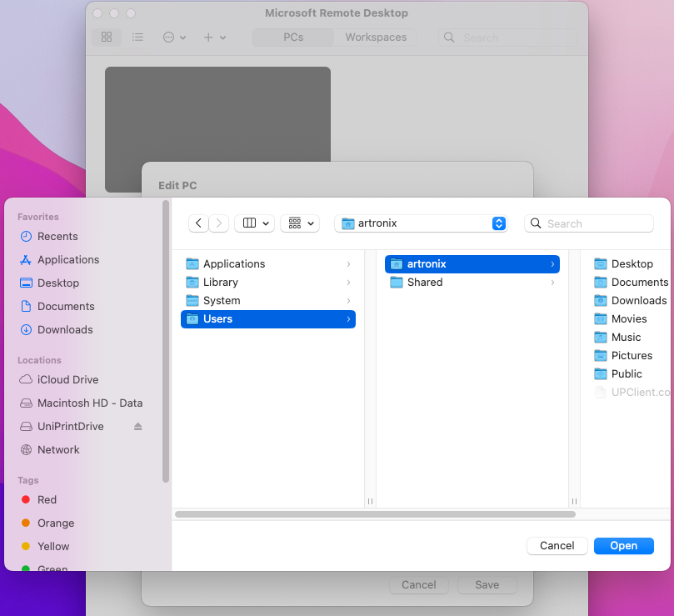Click the back navigation arrow
674x616 pixels.
198,223
